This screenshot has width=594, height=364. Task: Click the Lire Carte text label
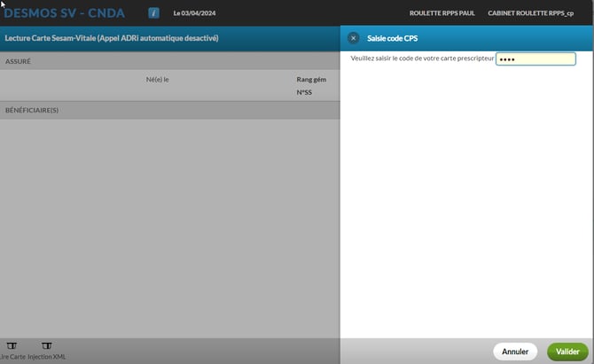12,357
